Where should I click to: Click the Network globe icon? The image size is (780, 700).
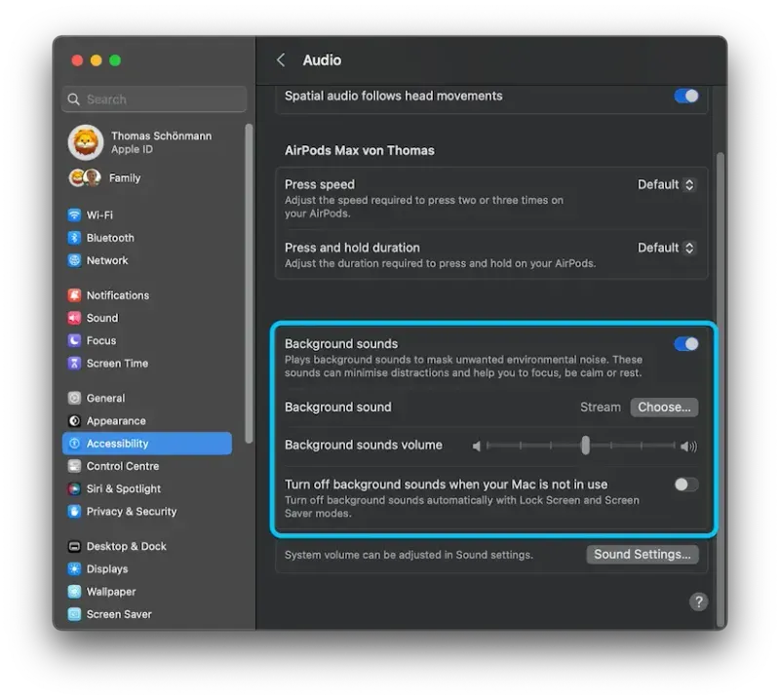click(74, 260)
